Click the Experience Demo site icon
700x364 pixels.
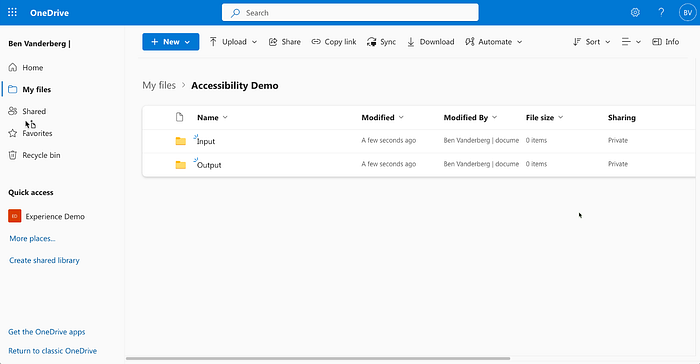point(15,216)
